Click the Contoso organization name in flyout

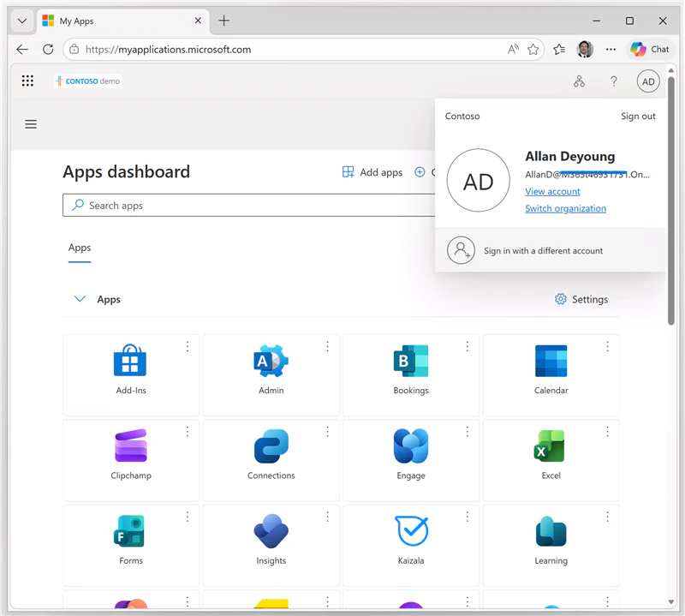coord(462,117)
